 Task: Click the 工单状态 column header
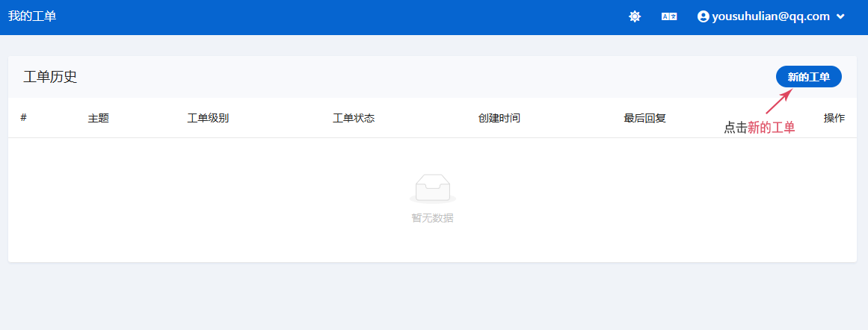[354, 118]
